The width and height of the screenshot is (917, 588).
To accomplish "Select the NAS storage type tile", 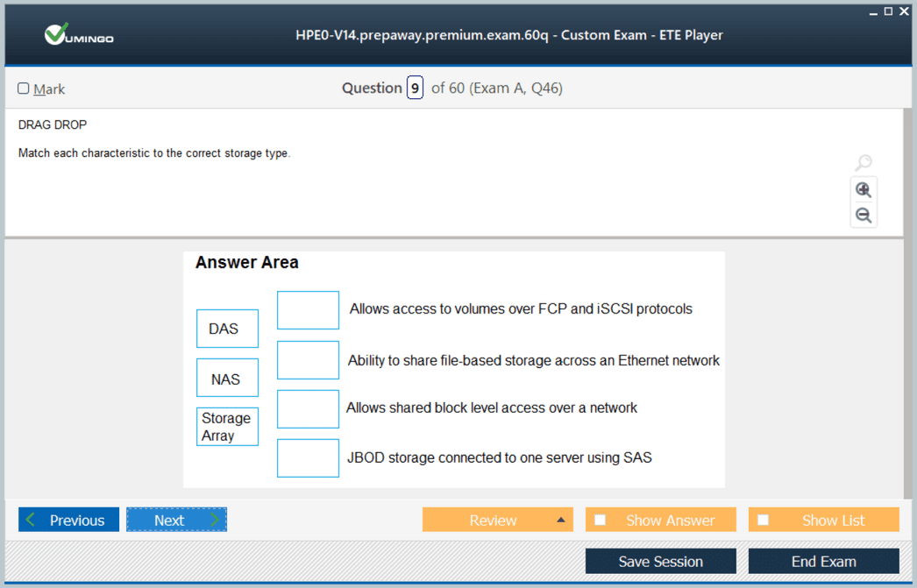I will click(227, 378).
